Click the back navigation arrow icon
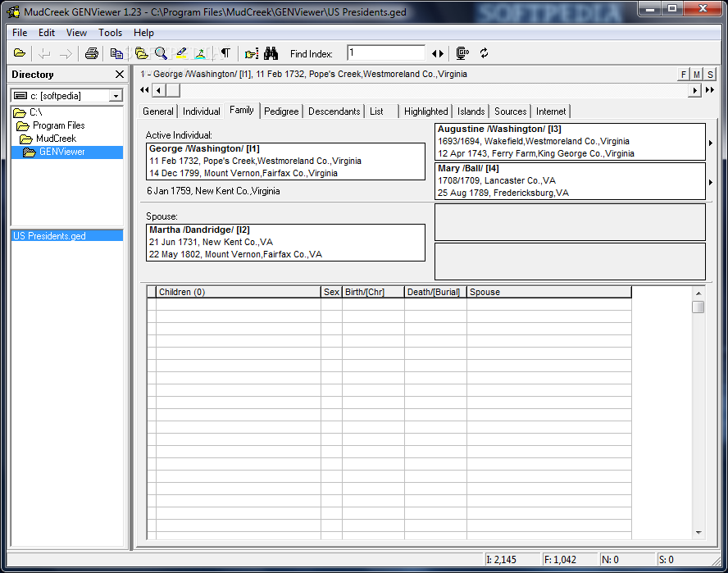Image resolution: width=728 pixels, height=573 pixels. pos(44,54)
